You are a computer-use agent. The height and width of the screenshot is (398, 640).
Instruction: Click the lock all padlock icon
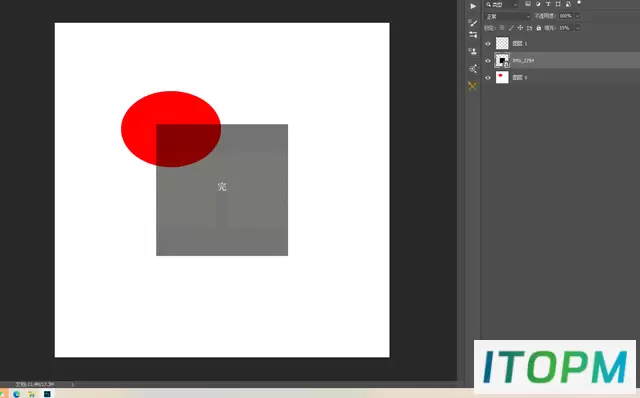click(x=539, y=28)
